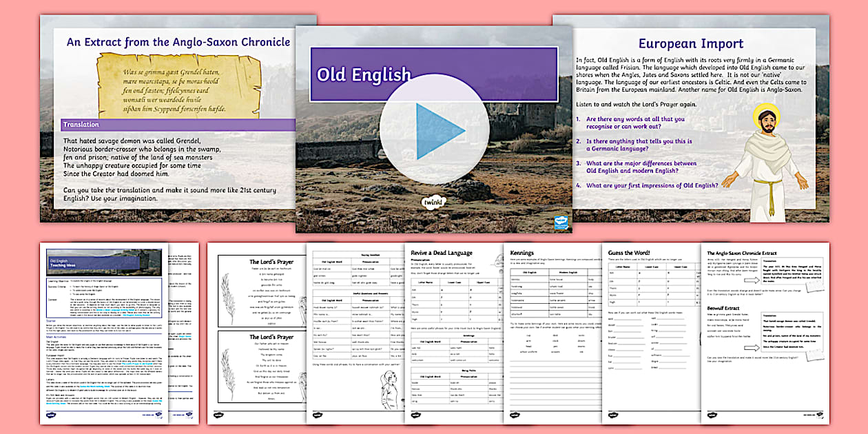868x434 pixels.
Task: Click the arrow icon beside the Beowulf translation box
Action: [751, 347]
